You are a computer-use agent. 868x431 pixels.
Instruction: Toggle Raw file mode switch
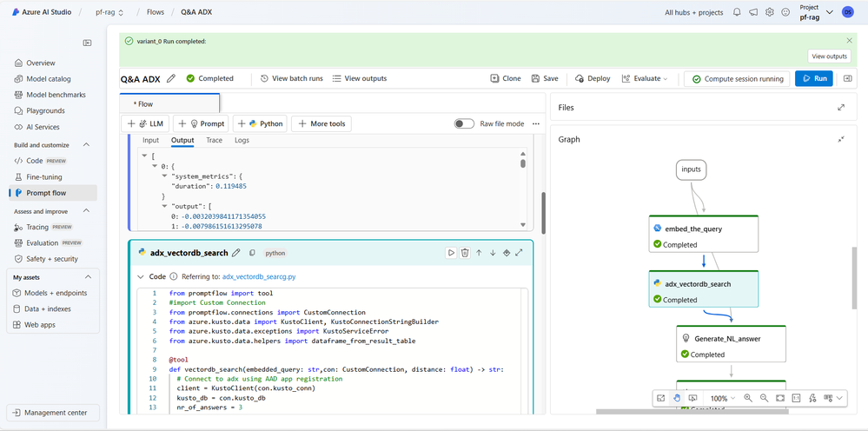pos(464,124)
